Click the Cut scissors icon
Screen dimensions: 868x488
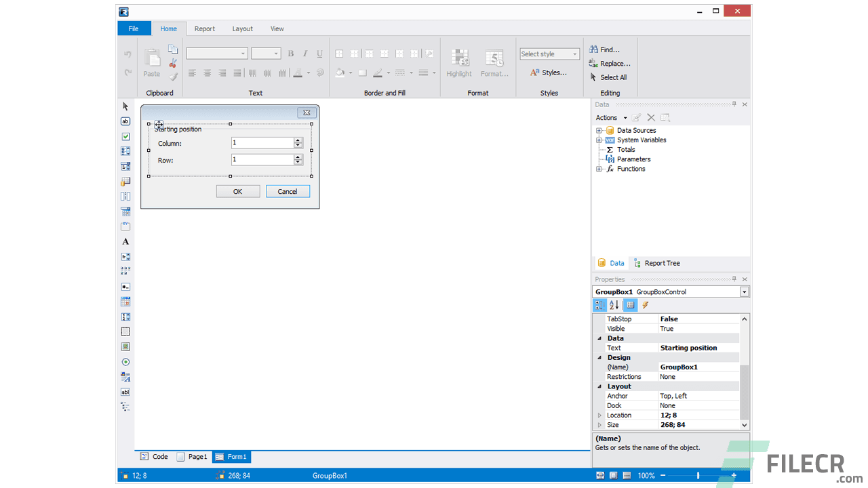173,63
